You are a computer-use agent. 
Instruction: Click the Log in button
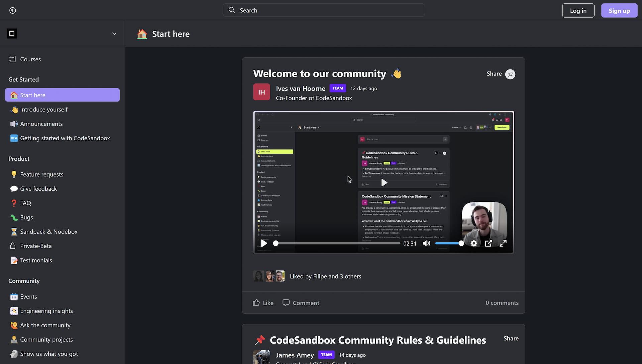(x=578, y=10)
